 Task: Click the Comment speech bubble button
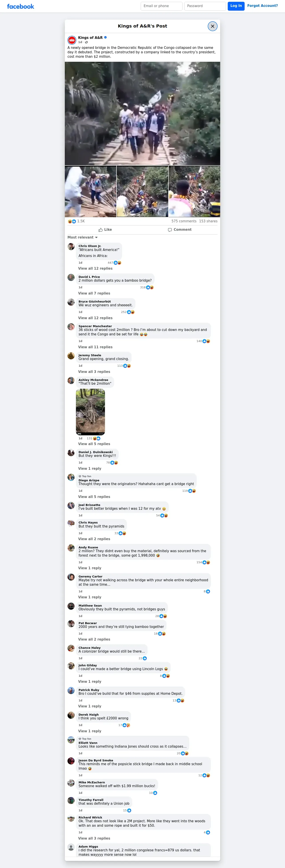click(180, 230)
